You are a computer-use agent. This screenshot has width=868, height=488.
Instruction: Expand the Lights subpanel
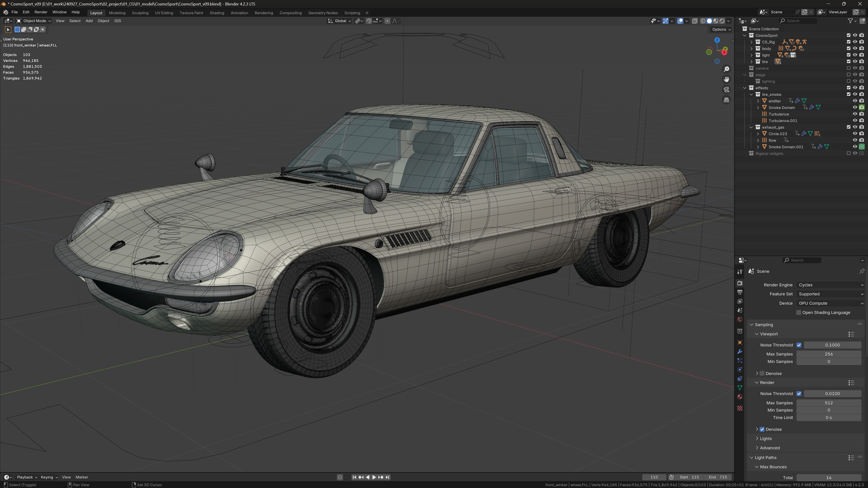766,438
